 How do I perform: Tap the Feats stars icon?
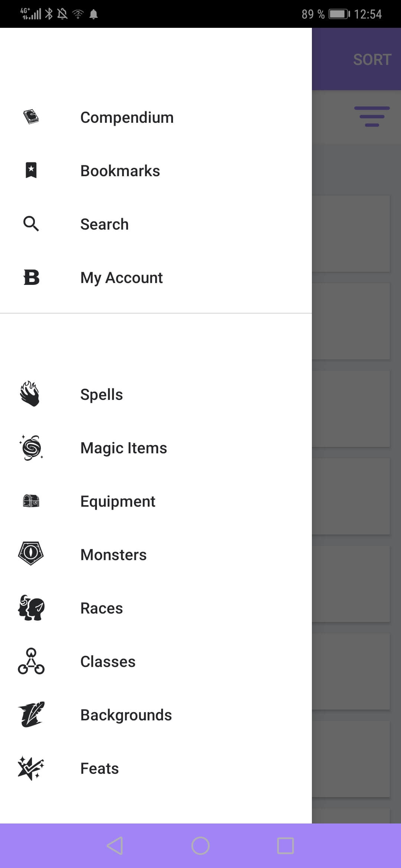31,768
